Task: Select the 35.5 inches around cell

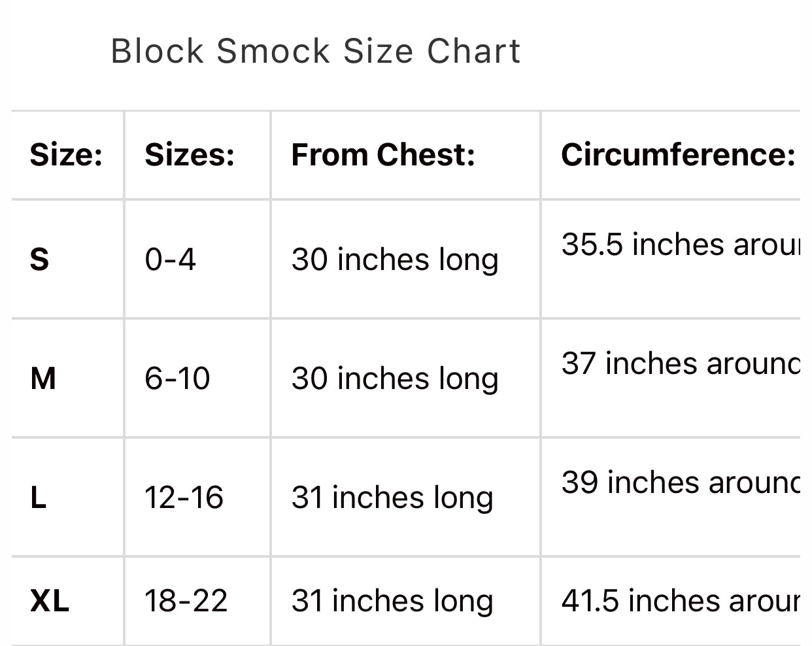Action: pos(680,245)
